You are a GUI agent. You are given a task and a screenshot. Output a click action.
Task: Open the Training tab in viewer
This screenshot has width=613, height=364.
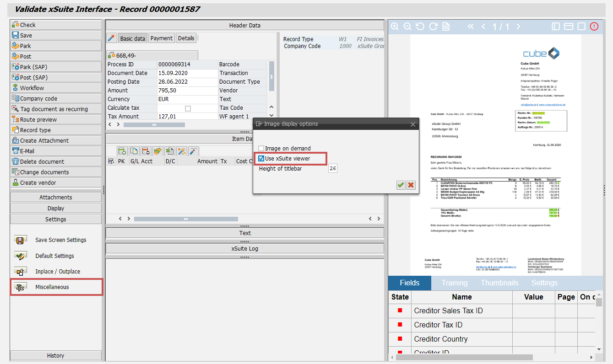[454, 283]
